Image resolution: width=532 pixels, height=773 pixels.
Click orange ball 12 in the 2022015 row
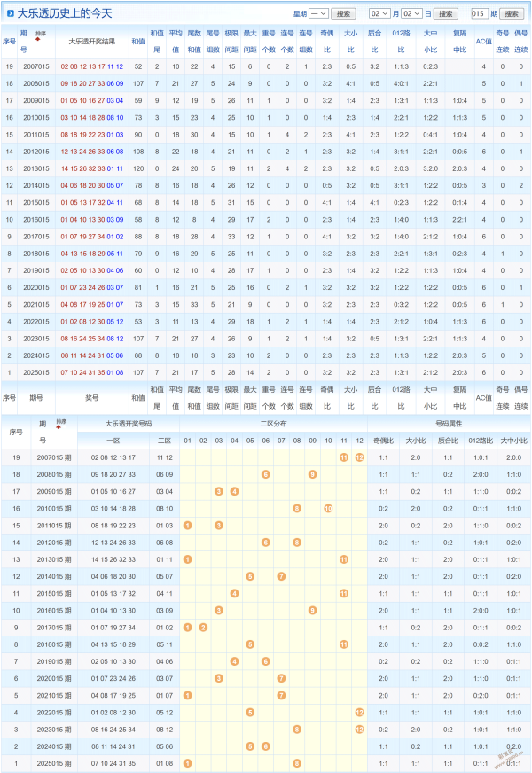[x=359, y=712]
